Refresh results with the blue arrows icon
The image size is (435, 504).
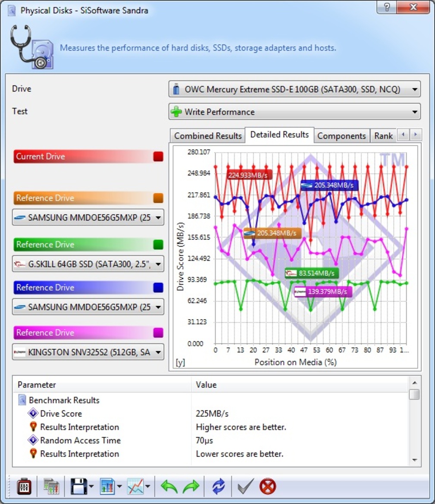218,486
